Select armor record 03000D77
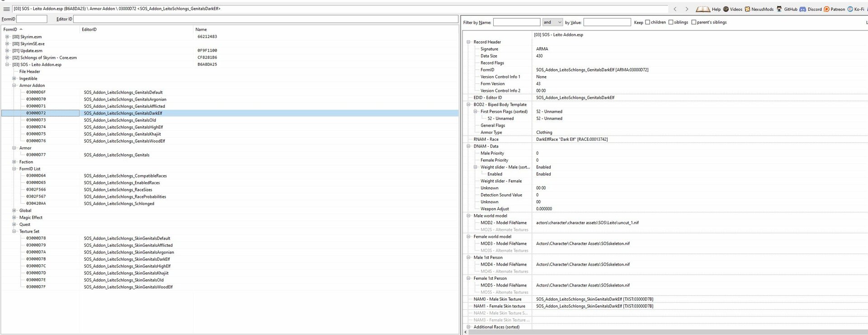 coord(230,155)
